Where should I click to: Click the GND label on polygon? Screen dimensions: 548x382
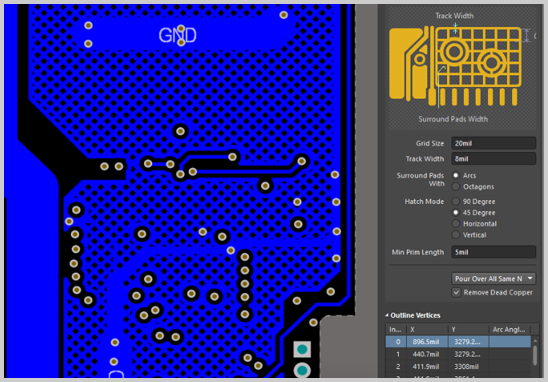[178, 35]
